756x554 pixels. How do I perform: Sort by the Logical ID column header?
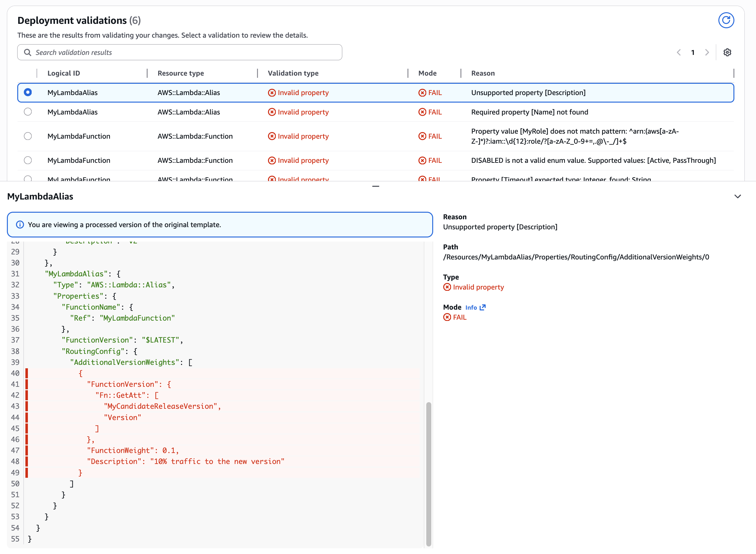pos(64,73)
